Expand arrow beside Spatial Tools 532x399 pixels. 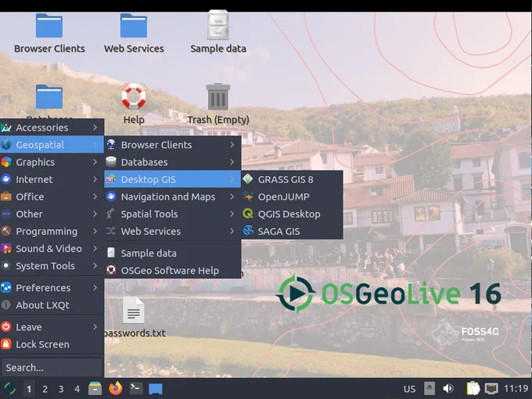(x=232, y=214)
